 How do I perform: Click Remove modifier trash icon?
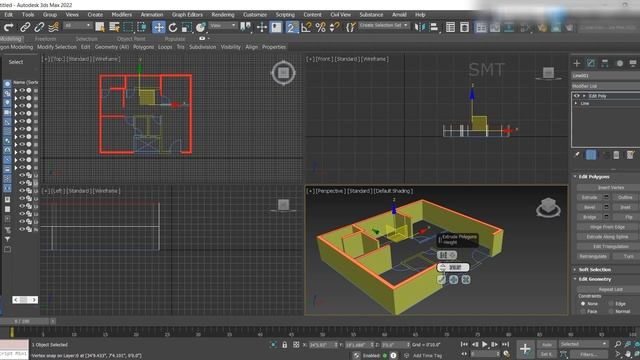(616, 155)
